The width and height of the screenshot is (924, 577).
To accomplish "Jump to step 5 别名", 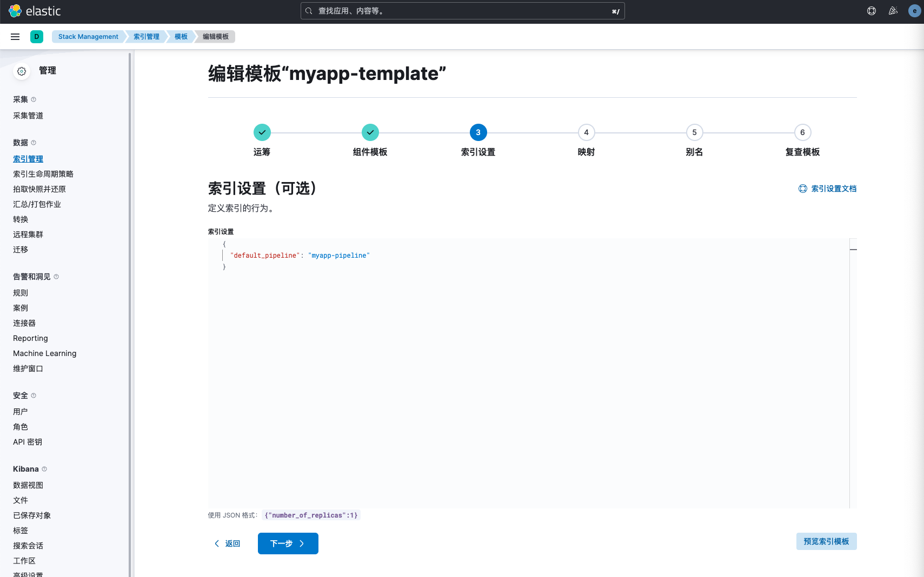I will 695,132.
